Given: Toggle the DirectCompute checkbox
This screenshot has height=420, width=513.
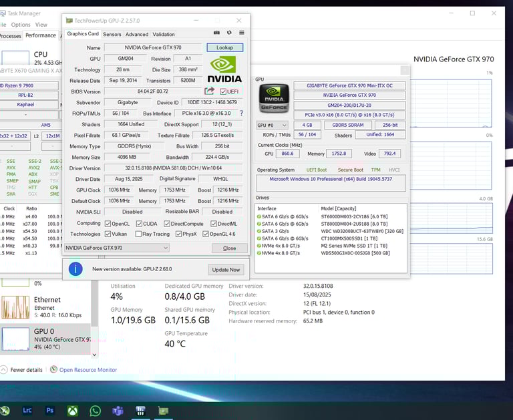Looking at the screenshot, I should tap(167, 224).
